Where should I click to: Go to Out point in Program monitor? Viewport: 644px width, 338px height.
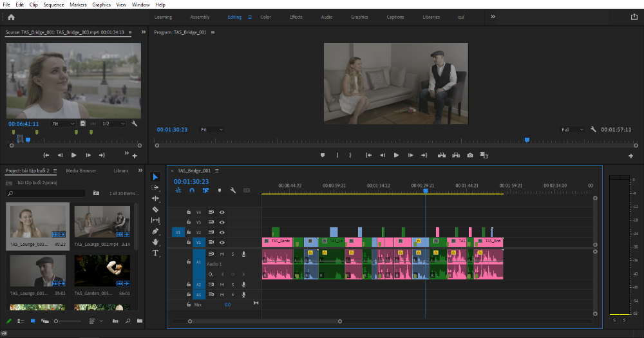[x=424, y=155]
